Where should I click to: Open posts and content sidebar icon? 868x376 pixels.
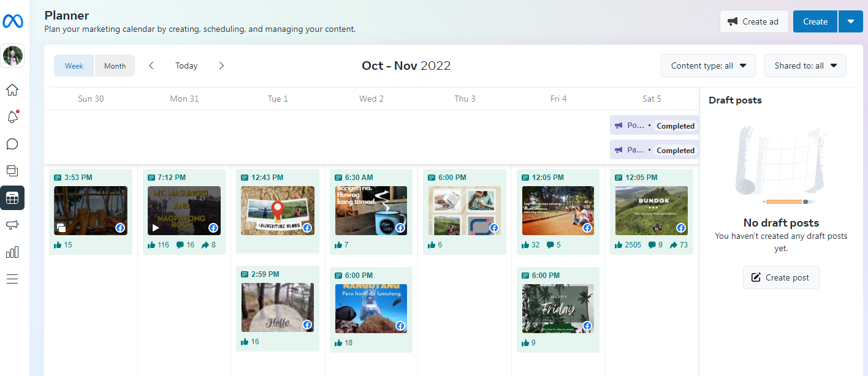tap(12, 171)
